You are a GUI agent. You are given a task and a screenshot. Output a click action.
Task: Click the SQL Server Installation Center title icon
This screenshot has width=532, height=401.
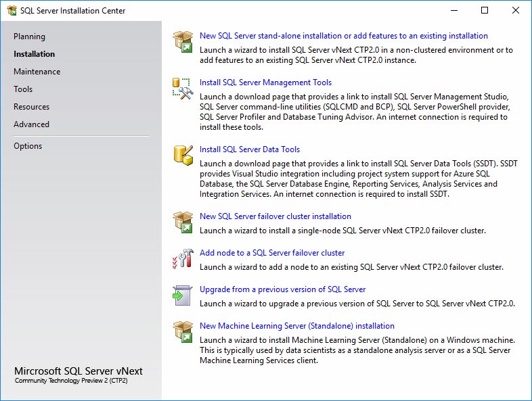(12, 11)
